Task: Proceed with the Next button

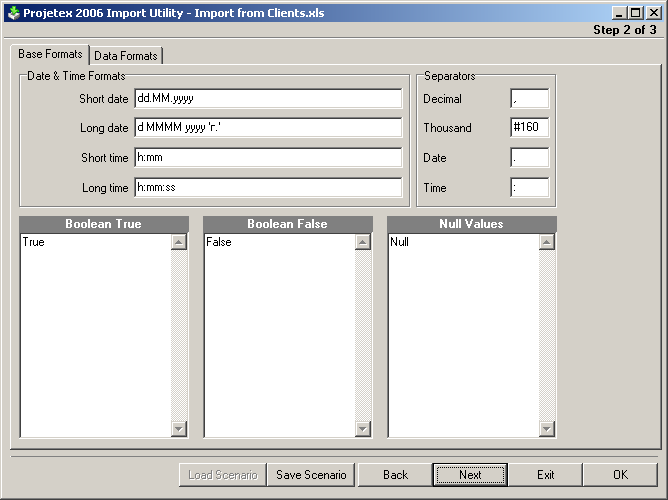Action: coord(470,475)
